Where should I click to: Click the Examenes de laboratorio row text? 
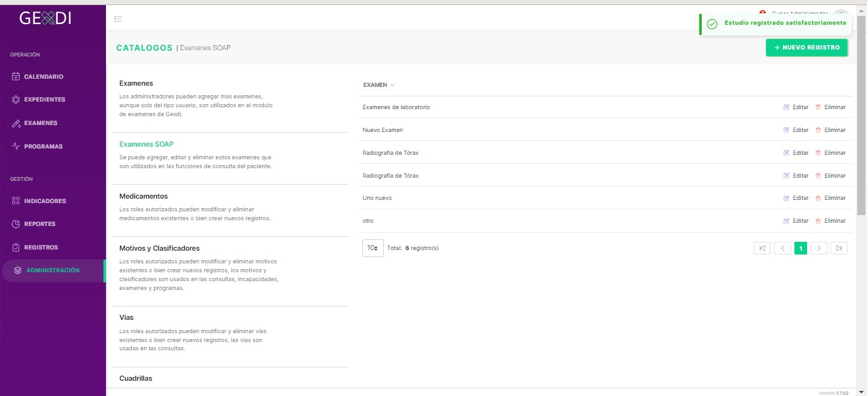[396, 107]
